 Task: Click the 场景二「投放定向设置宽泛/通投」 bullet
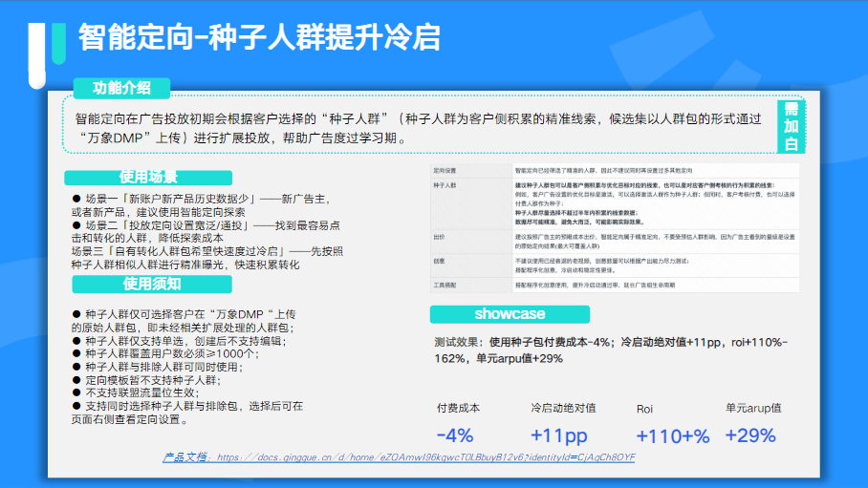206,232
